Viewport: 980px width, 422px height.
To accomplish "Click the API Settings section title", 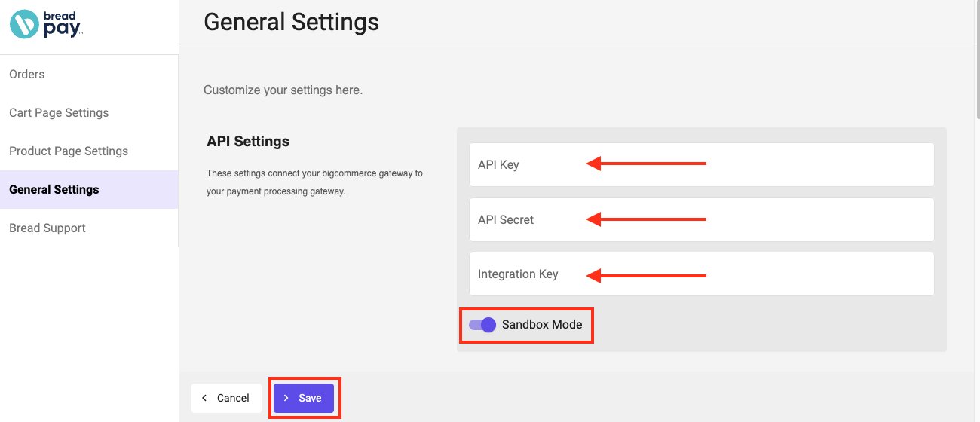I will click(x=248, y=142).
